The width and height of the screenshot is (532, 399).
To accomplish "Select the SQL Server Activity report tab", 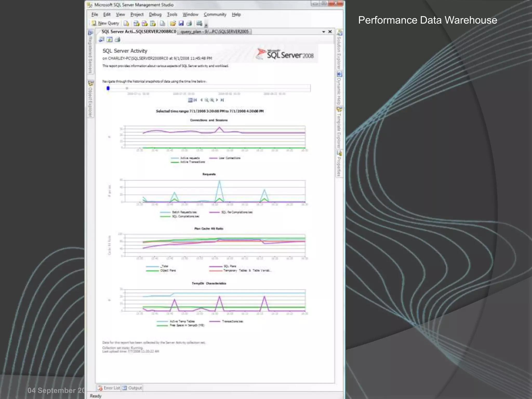I will [x=138, y=31].
